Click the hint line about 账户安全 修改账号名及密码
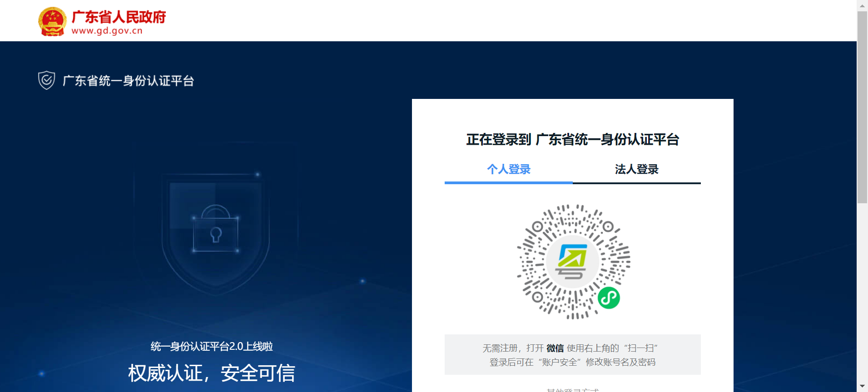 572,362
